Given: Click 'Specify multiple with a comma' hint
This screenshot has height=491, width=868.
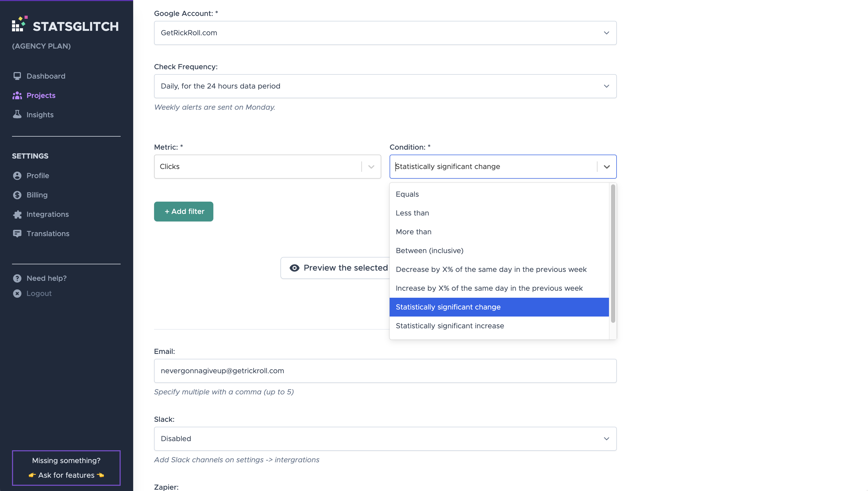Looking at the screenshot, I should coord(224,392).
